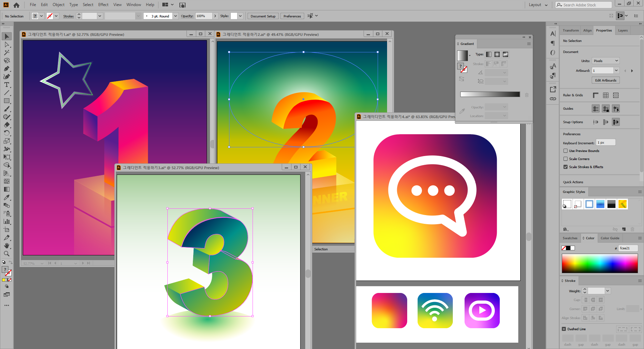
Task: Show grid icon in Ruler & Grids
Action: click(606, 95)
